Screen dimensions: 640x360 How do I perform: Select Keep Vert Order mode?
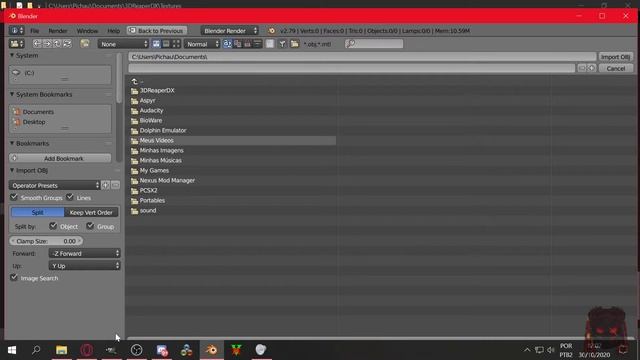coord(91,212)
